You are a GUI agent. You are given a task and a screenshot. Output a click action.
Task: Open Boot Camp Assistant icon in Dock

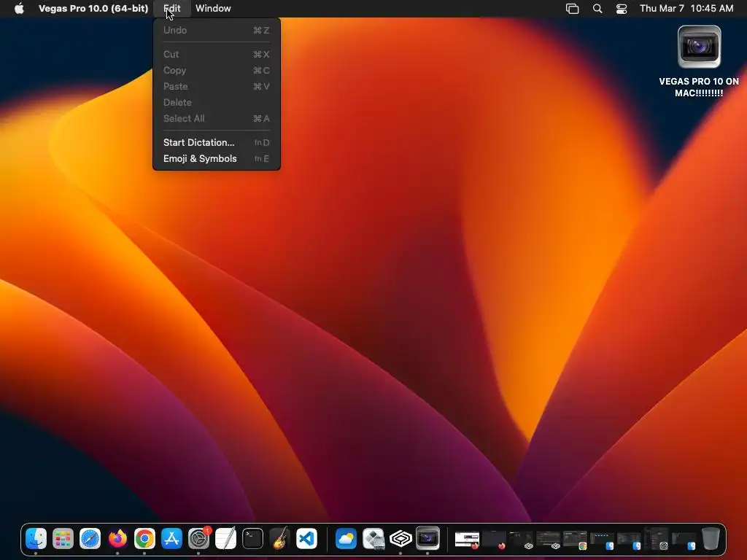coord(373,539)
